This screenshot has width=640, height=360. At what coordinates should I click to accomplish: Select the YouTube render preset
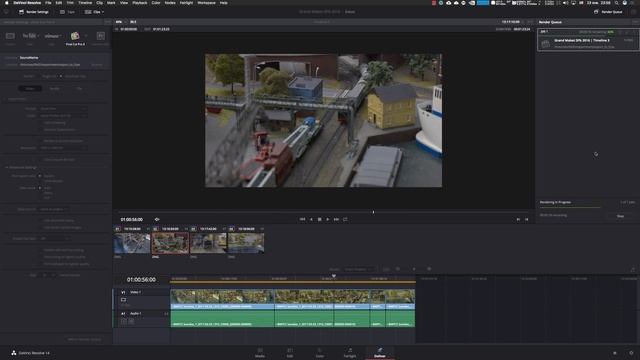(30, 37)
